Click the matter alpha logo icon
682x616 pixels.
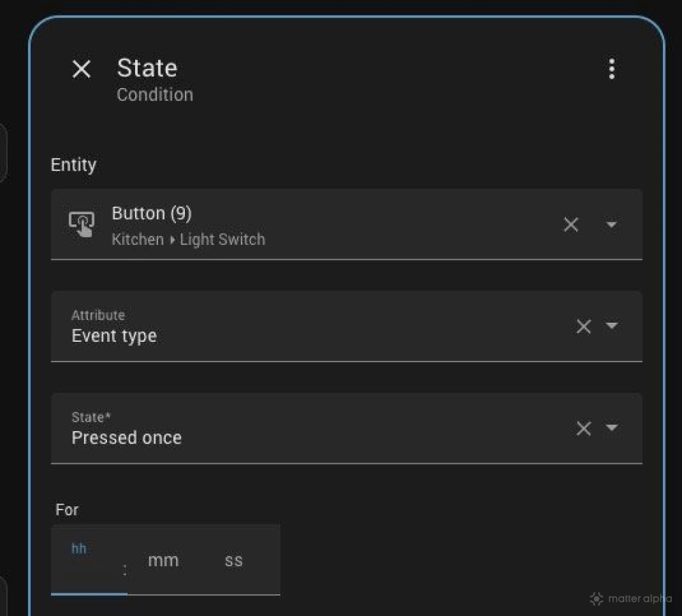(x=595, y=599)
